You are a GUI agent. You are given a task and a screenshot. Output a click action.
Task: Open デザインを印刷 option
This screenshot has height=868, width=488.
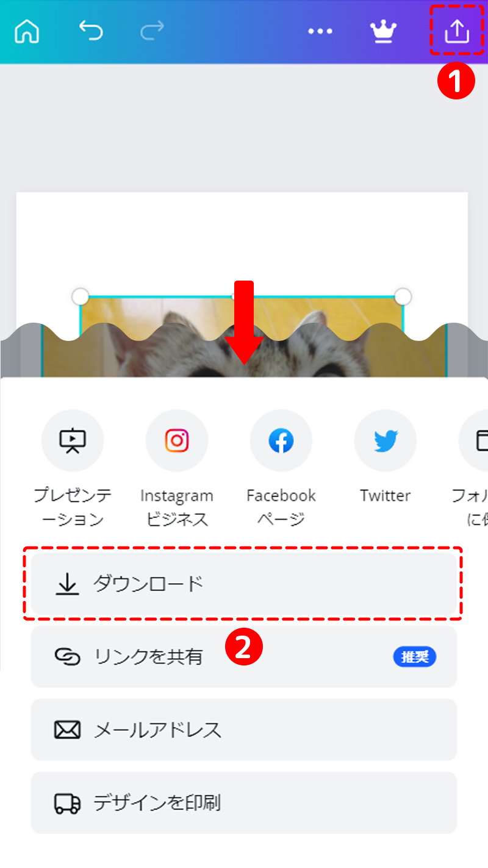click(244, 803)
